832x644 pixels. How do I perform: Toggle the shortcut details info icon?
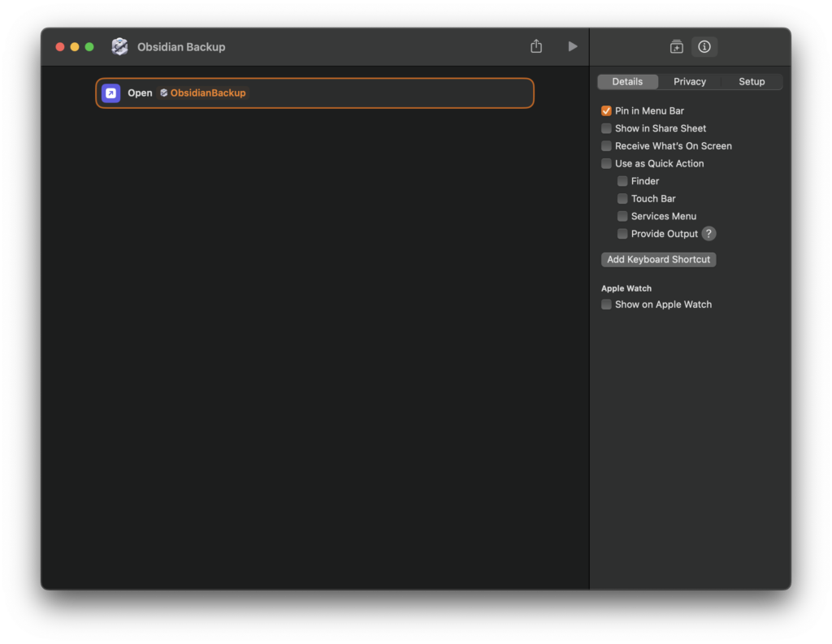tap(704, 46)
